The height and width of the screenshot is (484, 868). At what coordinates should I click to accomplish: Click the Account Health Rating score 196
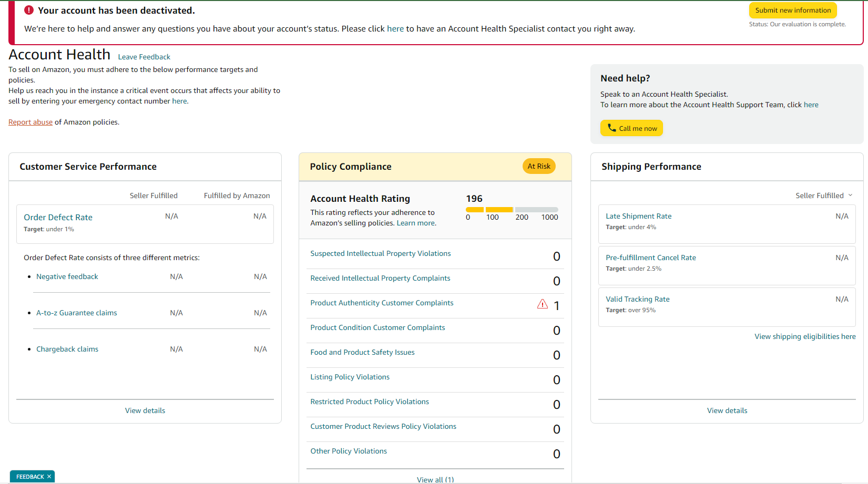point(474,199)
